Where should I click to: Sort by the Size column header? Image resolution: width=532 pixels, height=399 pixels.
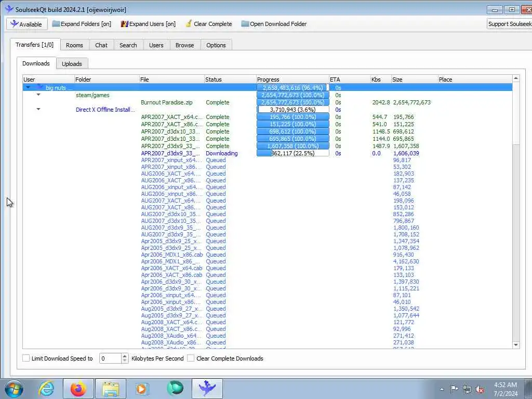pos(415,79)
